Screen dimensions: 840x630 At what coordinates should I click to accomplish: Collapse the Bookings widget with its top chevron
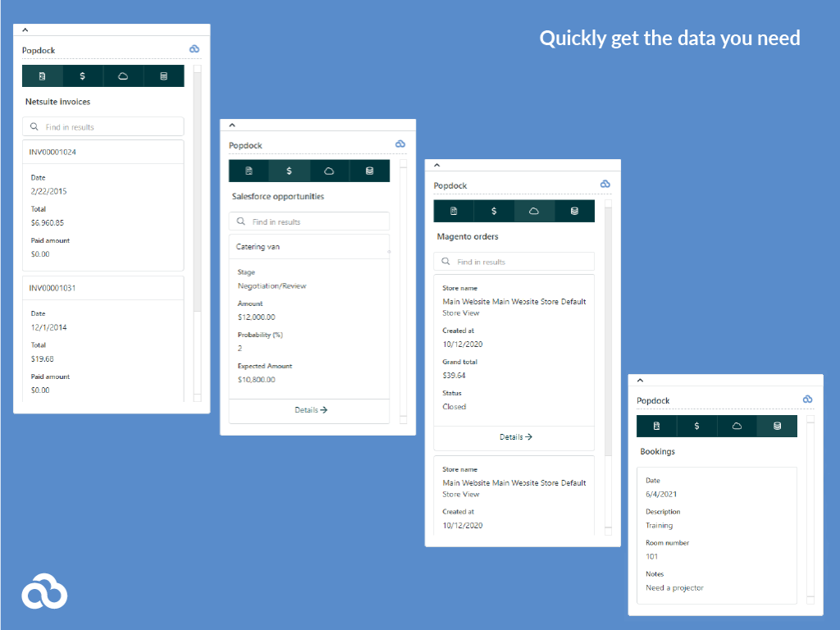click(x=640, y=380)
